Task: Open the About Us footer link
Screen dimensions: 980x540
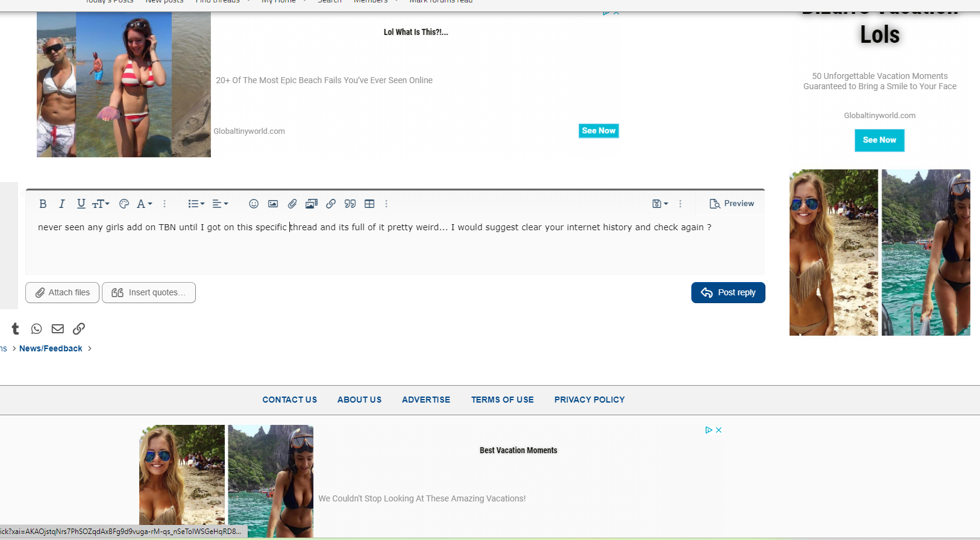Action: 359,400
